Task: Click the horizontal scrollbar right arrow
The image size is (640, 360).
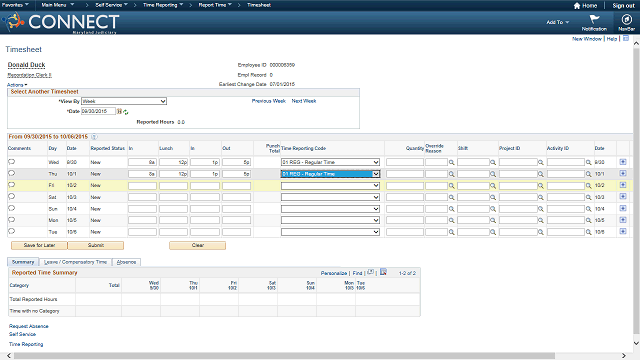Action: coord(624,356)
